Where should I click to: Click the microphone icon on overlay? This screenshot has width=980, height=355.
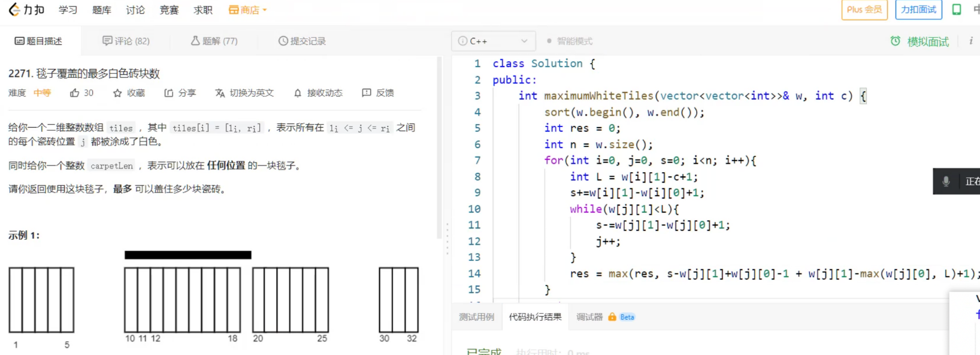946,181
